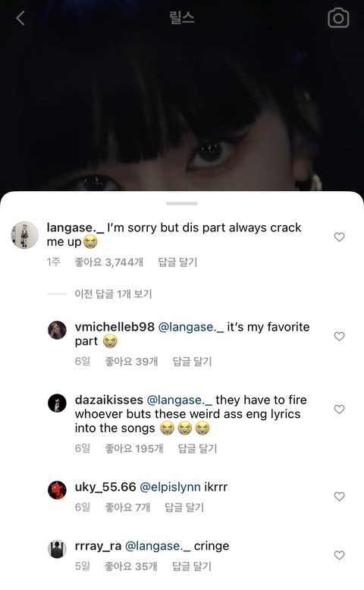Viewport: 364px width, 590px height.
Task: View likes '좋아요 3,744개' on top comment
Action: click(x=108, y=262)
